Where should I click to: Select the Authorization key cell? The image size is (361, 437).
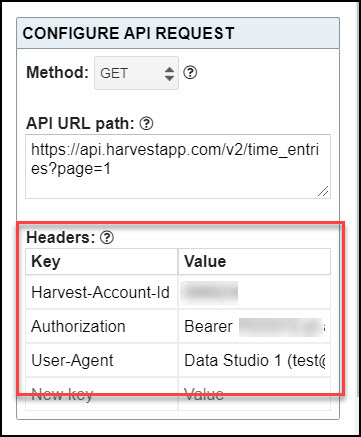click(102, 326)
